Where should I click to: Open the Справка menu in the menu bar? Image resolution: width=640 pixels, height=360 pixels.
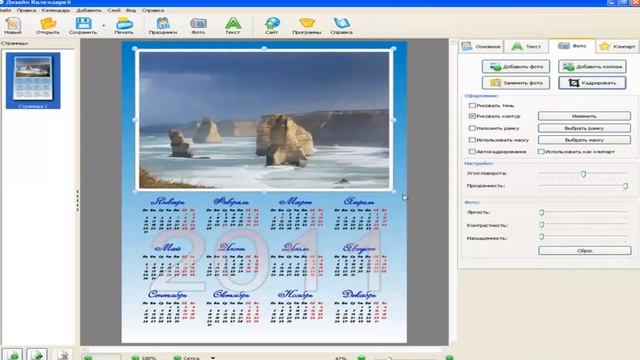pyautogui.click(x=153, y=10)
